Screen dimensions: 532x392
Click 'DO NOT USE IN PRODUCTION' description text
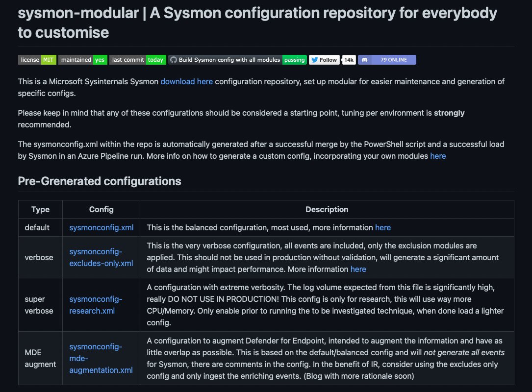223,299
